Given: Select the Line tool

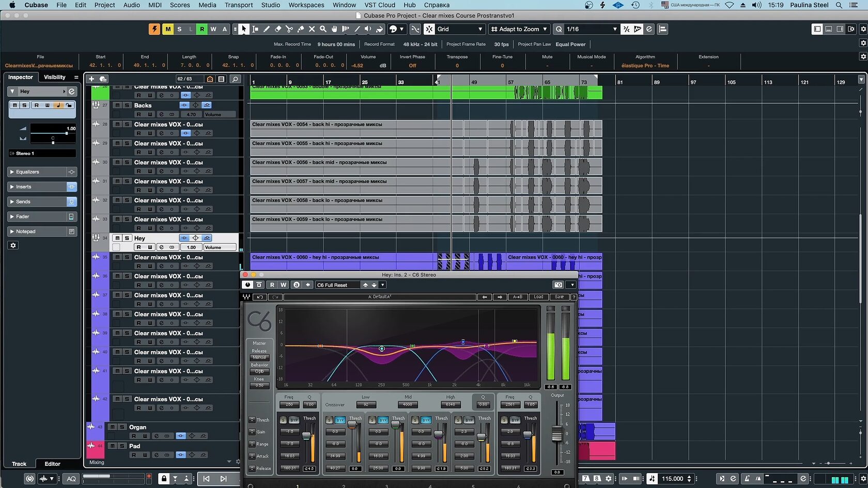Looking at the screenshot, I should tap(357, 29).
